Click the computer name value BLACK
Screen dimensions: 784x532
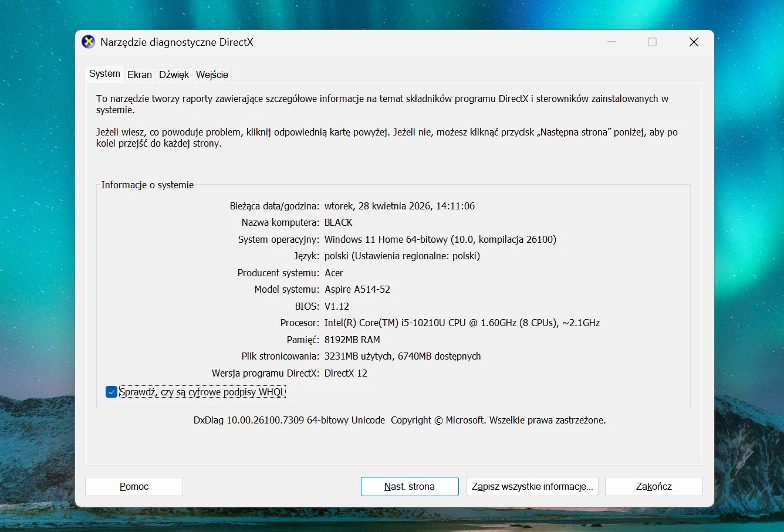pyautogui.click(x=339, y=223)
